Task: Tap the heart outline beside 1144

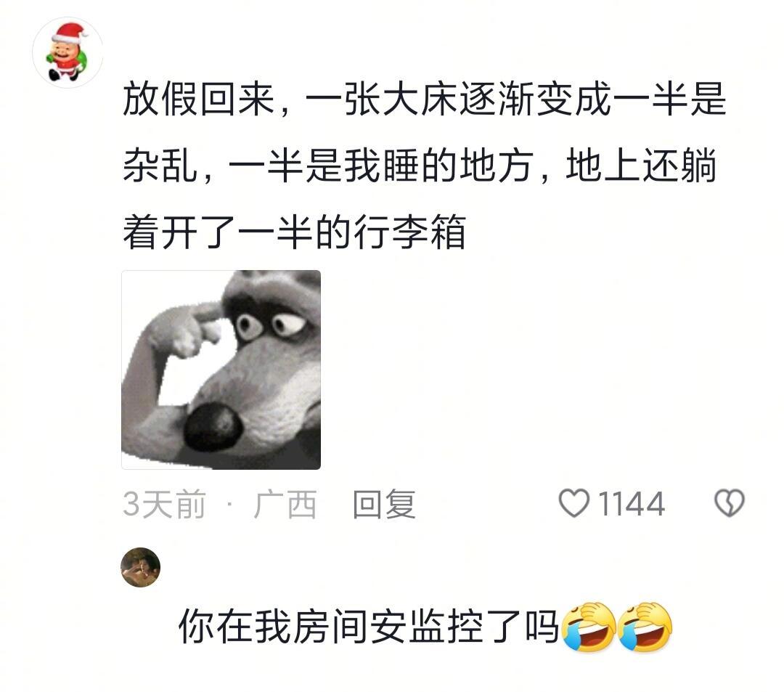Action: (573, 503)
